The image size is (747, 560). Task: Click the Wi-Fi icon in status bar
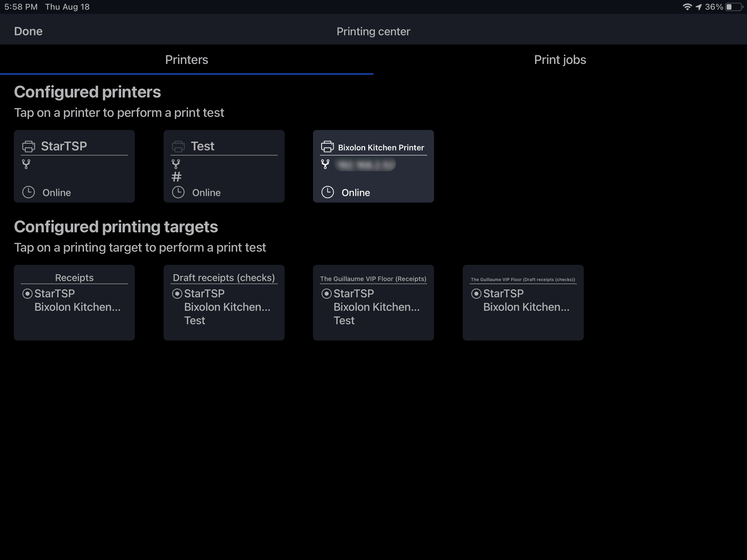click(x=687, y=7)
